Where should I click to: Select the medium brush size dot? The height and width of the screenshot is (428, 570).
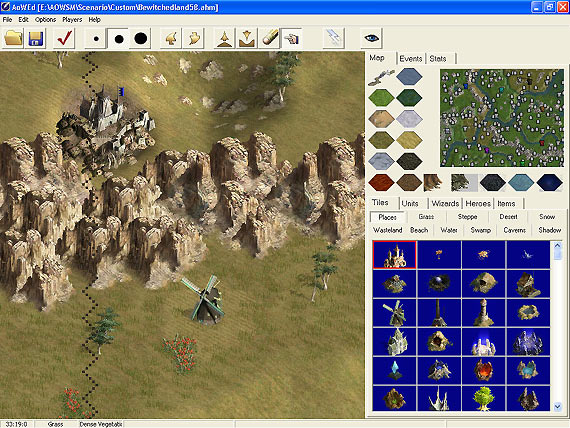click(x=119, y=38)
